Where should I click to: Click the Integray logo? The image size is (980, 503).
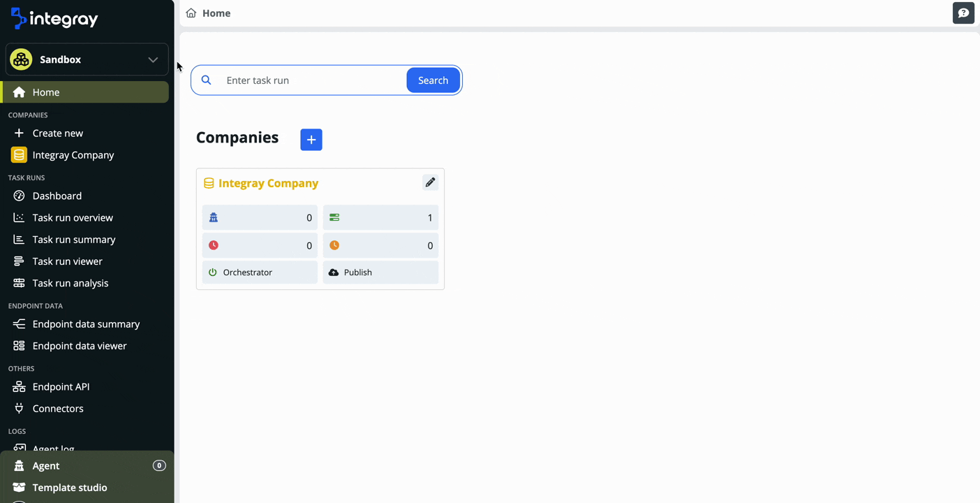(54, 18)
